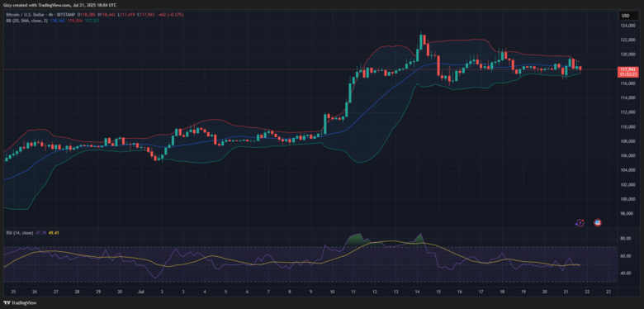This screenshot has width=644, height=309.
Task: Click date 25 on the time axis
Action: pyautogui.click(x=13, y=292)
